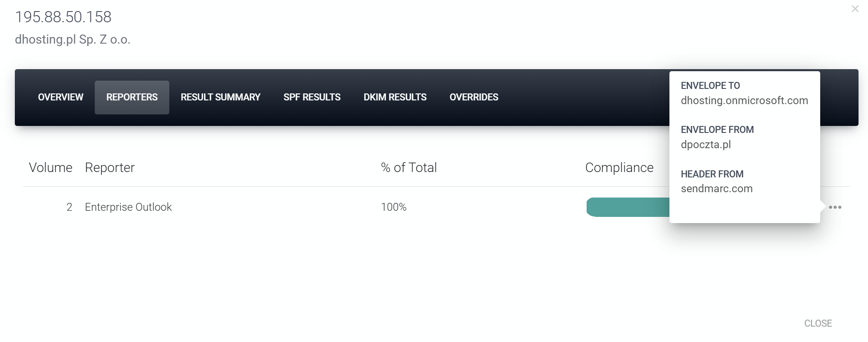
Task: Open the Overrides tab
Action: 474,97
